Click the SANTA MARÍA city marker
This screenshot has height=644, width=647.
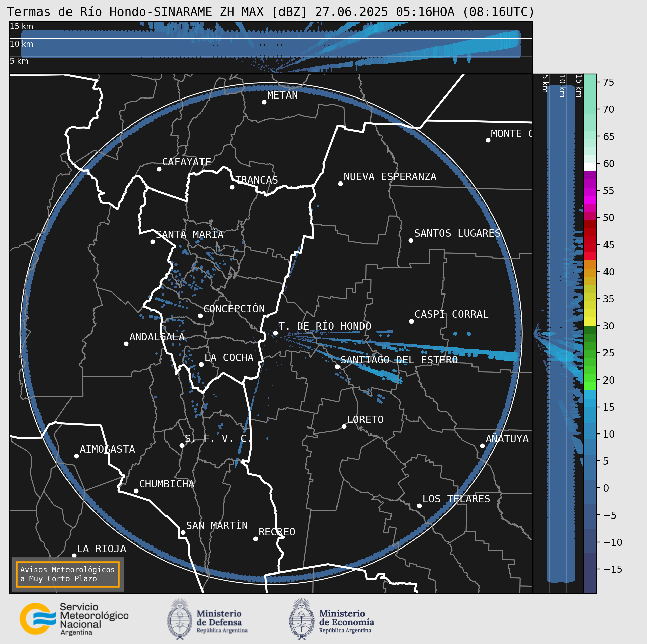[x=153, y=242]
